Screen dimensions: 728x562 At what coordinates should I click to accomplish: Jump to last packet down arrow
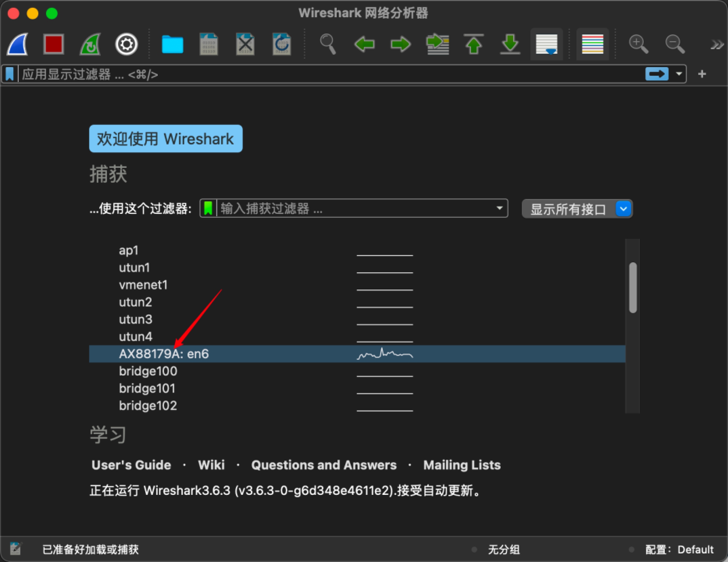pyautogui.click(x=510, y=44)
